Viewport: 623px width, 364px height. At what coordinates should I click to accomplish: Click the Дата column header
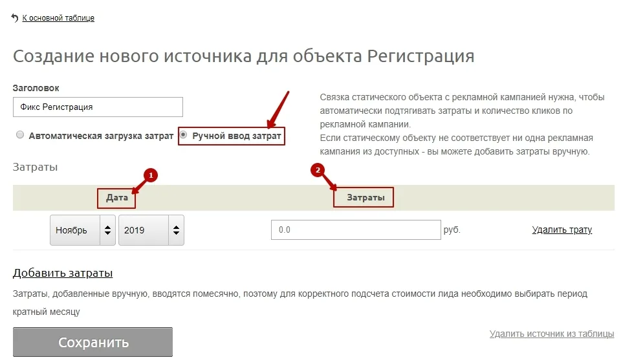pyautogui.click(x=117, y=198)
